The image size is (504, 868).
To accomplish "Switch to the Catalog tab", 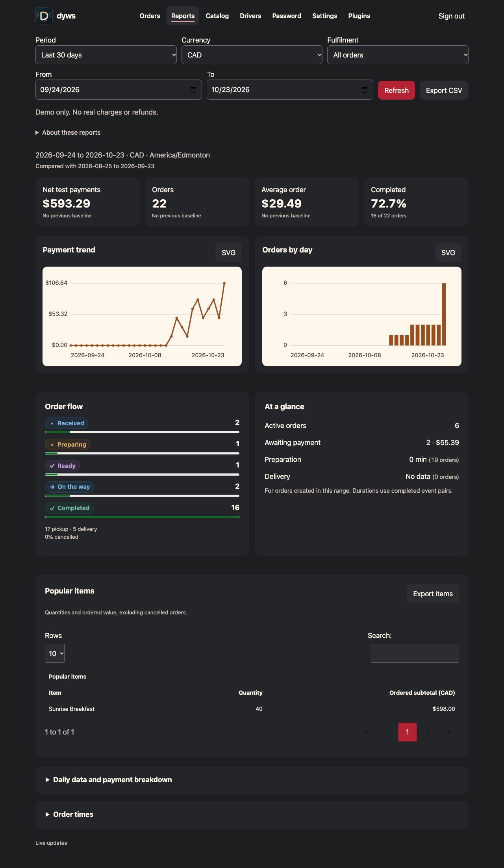I will [x=217, y=16].
